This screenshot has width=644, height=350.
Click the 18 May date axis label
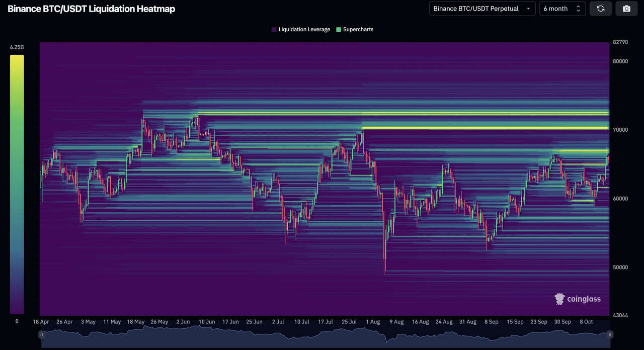135,322
